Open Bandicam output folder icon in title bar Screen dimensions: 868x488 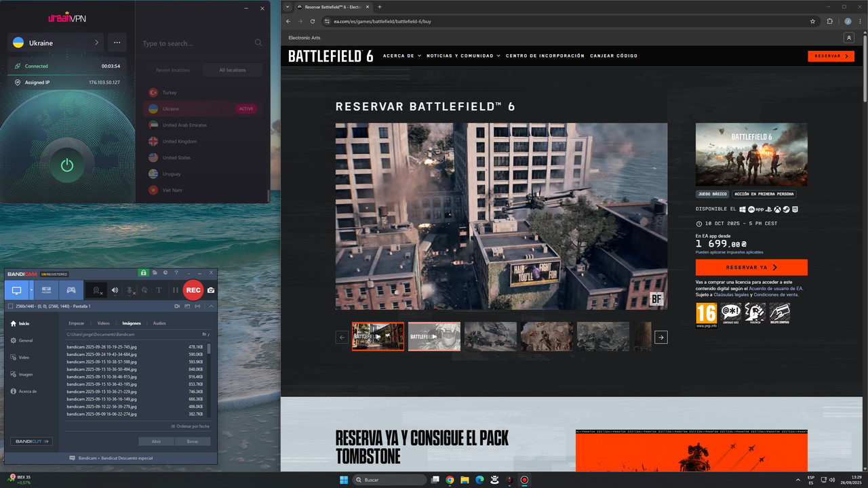coord(155,272)
